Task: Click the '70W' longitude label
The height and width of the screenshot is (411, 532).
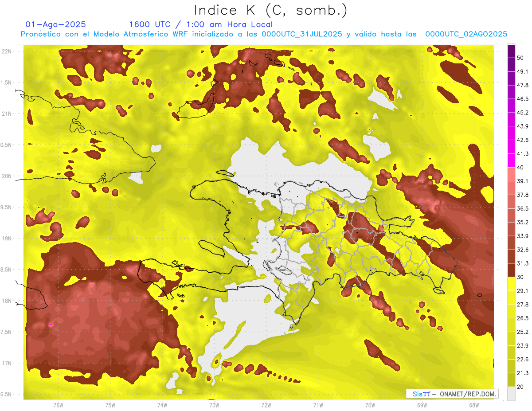Action: click(370, 405)
